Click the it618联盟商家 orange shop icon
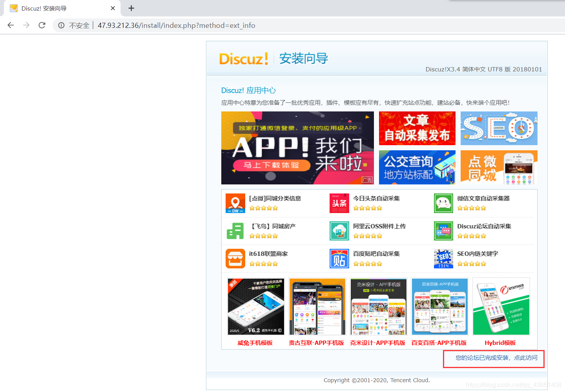This screenshot has width=565, height=392. tap(235, 259)
